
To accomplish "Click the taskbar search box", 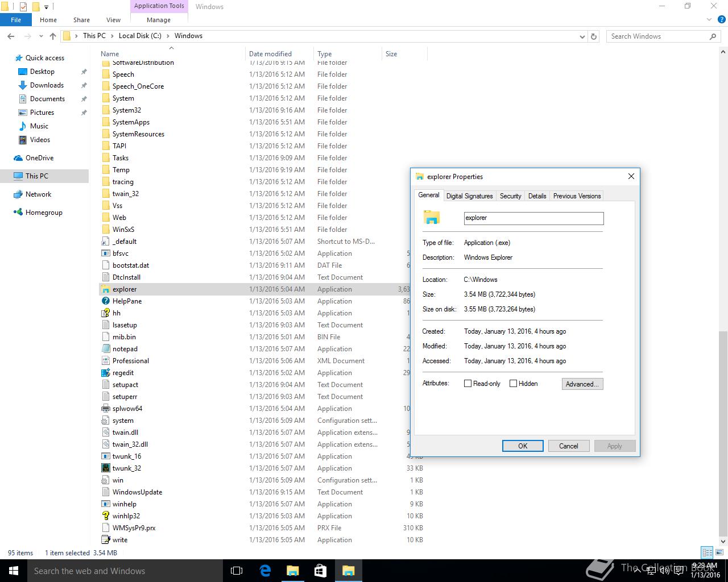I will click(x=125, y=571).
